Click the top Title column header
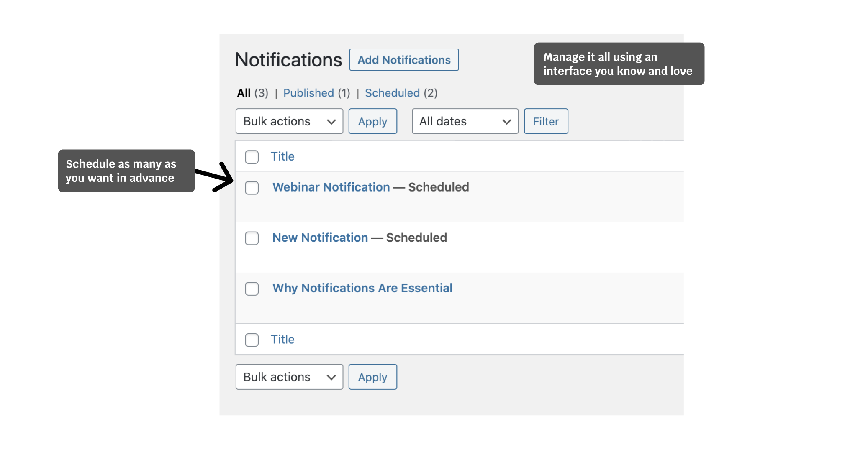 pyautogui.click(x=283, y=156)
